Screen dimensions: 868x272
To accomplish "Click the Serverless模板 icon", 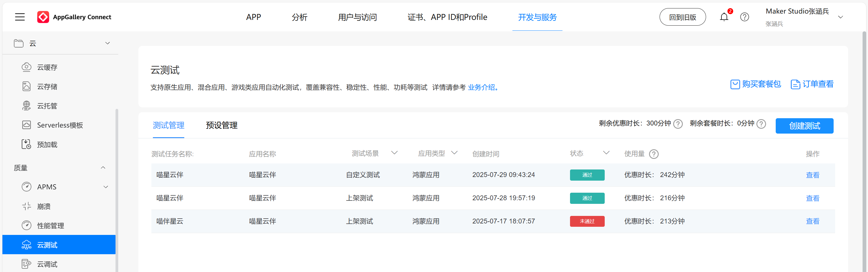I will pos(26,125).
